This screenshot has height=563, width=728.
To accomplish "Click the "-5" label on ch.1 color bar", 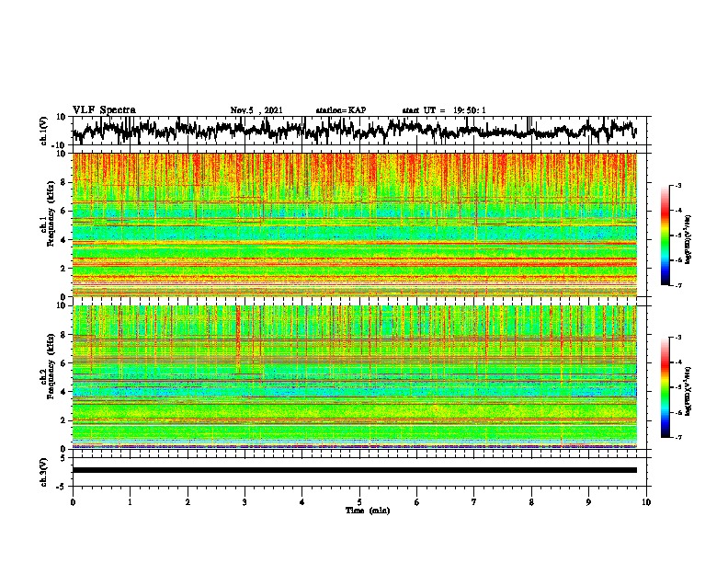I will (678, 236).
